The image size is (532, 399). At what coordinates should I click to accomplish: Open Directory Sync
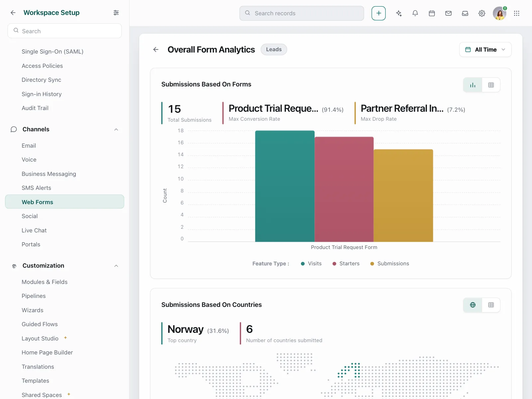tap(41, 80)
